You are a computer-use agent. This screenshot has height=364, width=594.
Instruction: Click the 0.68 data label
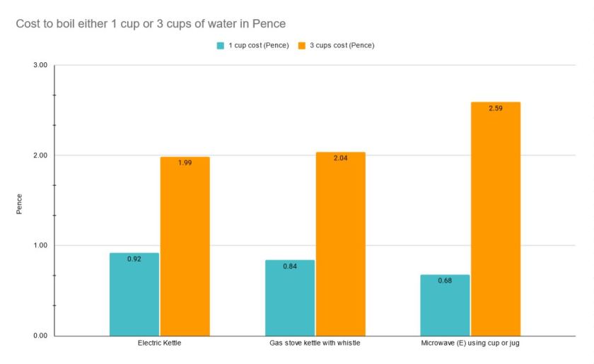pos(445,280)
